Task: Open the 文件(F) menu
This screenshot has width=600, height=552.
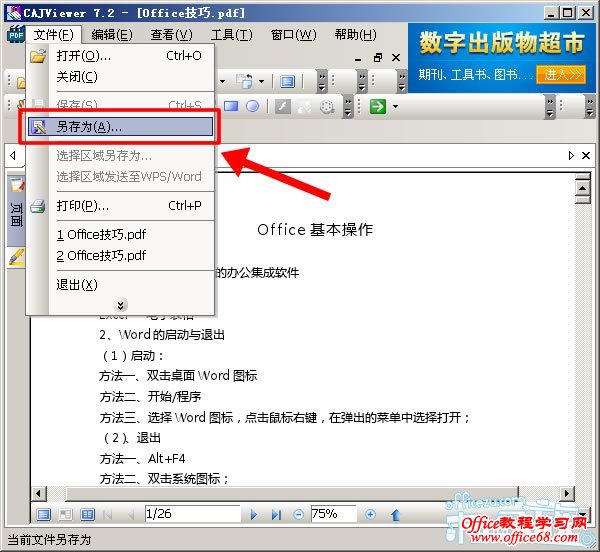Action: (54, 35)
